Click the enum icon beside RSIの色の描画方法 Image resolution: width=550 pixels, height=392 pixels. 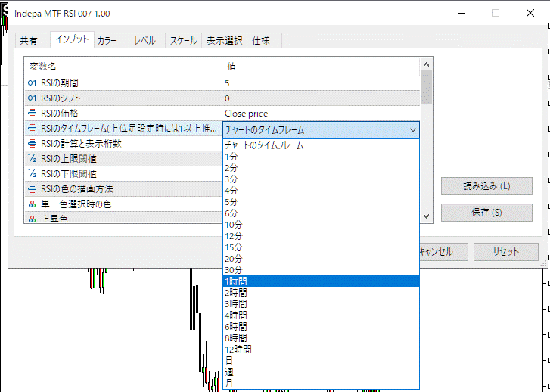32,188
